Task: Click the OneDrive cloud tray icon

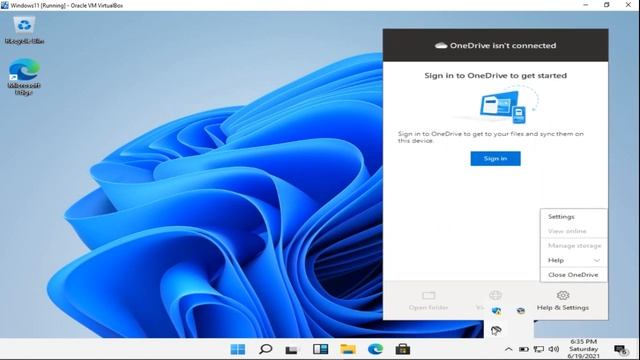Action: point(496,330)
